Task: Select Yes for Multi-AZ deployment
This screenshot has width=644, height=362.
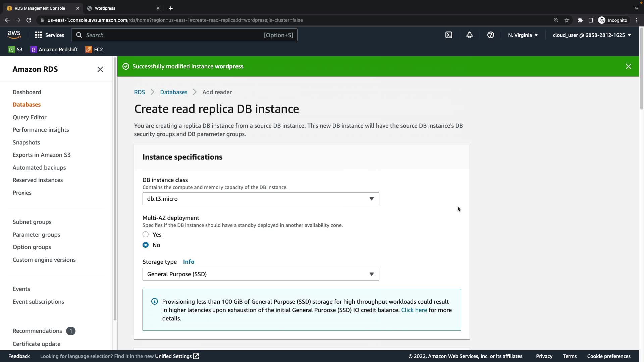Action: [146, 234]
